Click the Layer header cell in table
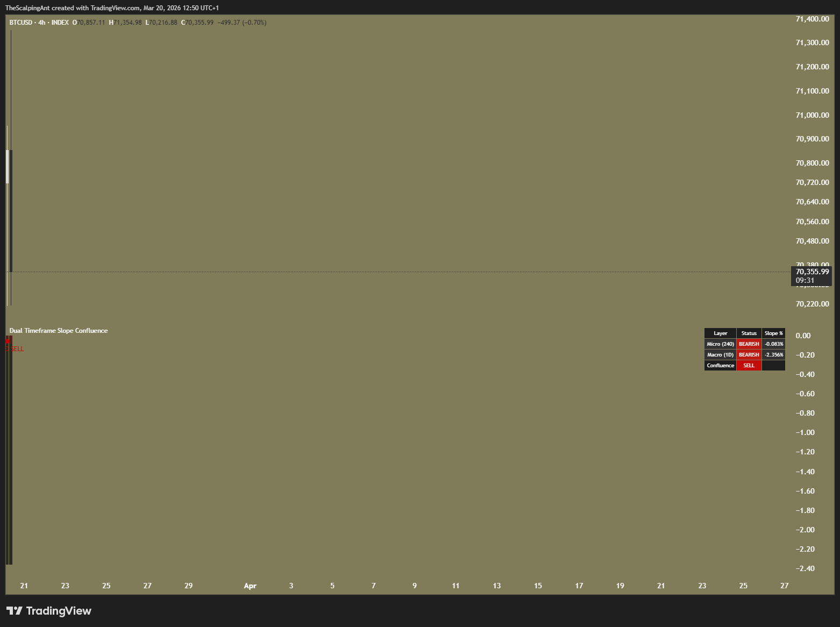This screenshot has height=627, width=840. [720, 333]
